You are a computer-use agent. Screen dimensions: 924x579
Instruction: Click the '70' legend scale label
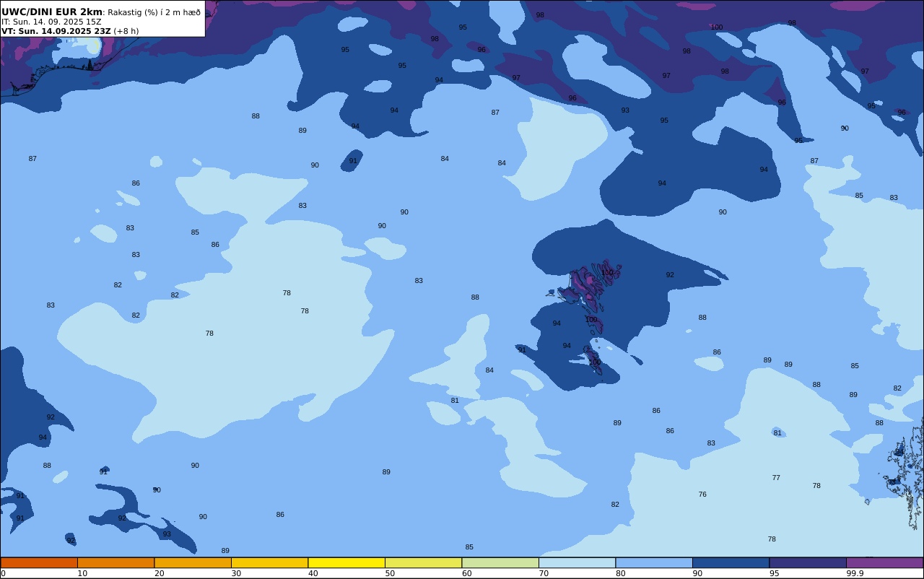point(544,573)
